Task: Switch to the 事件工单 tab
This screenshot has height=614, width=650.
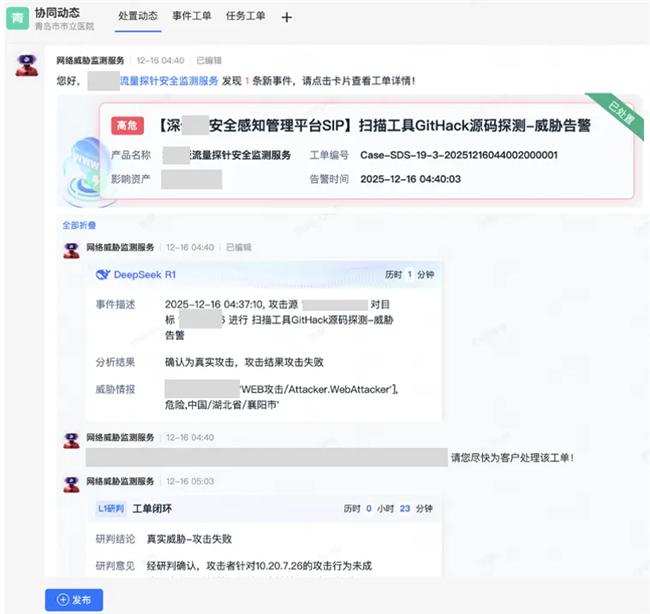Action: point(194,17)
